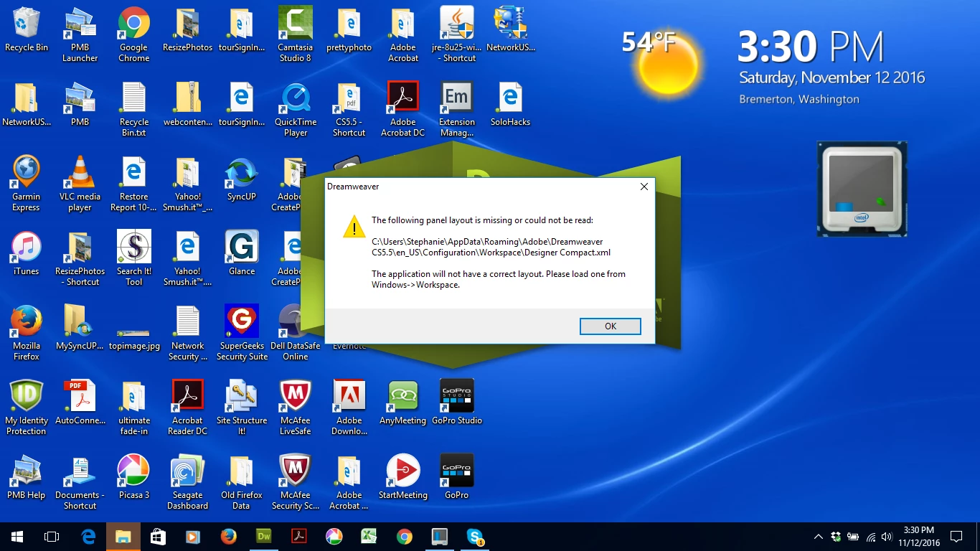Image resolution: width=980 pixels, height=551 pixels.
Task: Select Google Chrome desktop shortcut
Action: [x=134, y=35]
